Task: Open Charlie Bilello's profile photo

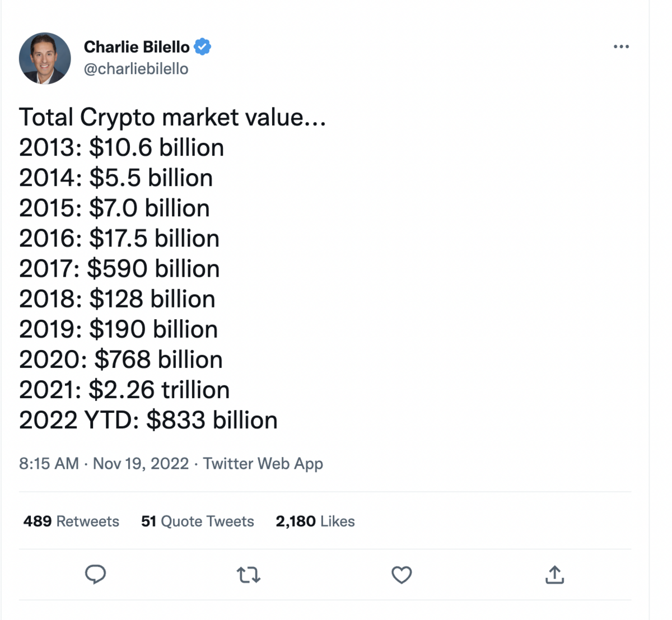Action: (45, 58)
